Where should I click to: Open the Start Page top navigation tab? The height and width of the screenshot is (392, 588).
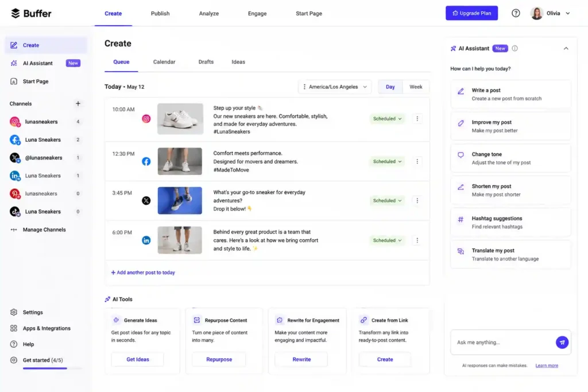308,14
